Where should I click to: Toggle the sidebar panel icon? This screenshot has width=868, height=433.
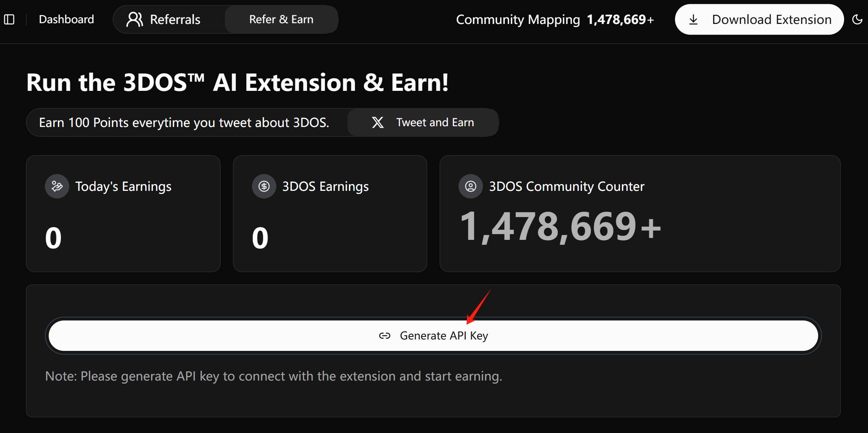click(9, 19)
